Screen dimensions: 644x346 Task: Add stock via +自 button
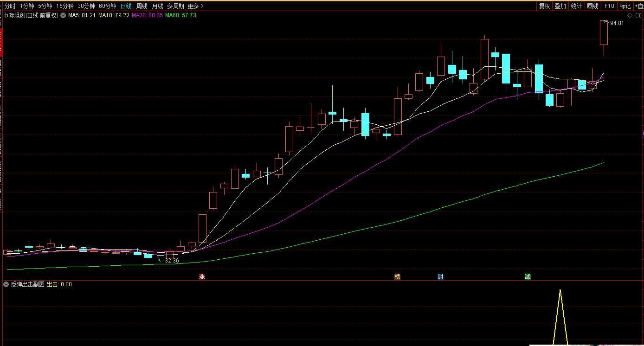(x=639, y=6)
